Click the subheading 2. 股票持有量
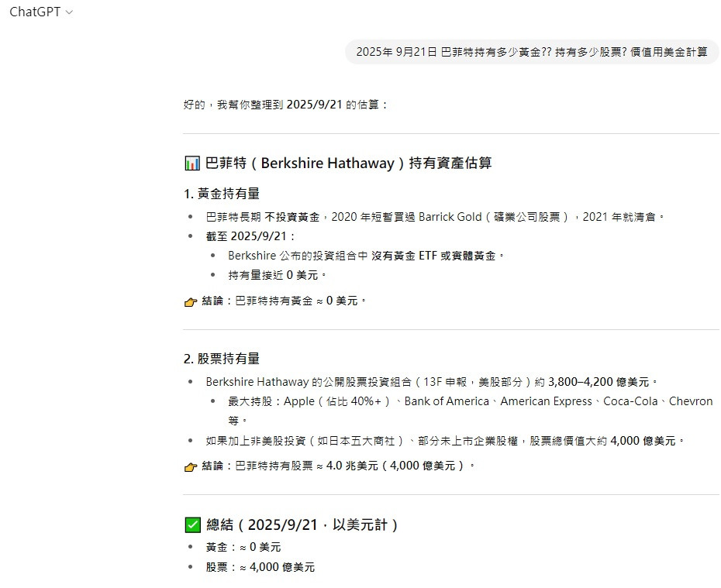The width and height of the screenshot is (721, 588). [222, 359]
